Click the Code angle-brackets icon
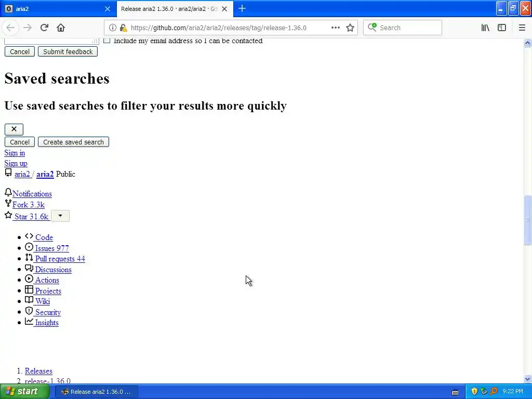532x399 pixels. (x=29, y=236)
